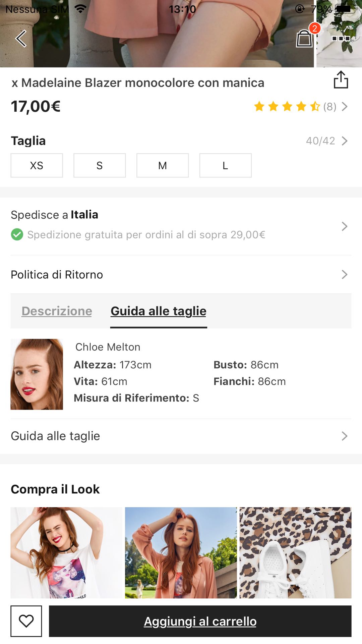Open the three-dot more options menu
Viewport: 362px width, 644px height.
(x=341, y=39)
